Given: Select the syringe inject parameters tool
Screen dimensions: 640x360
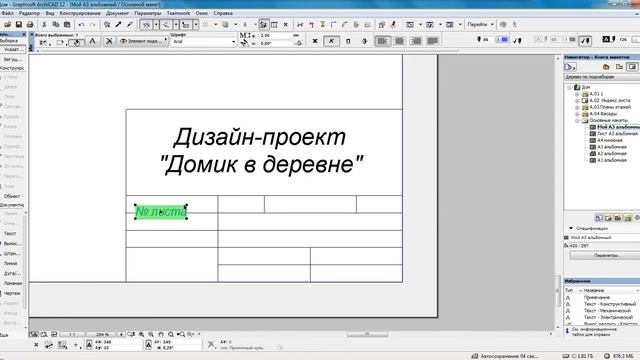Looking at the screenshot, I should click(x=130, y=24).
